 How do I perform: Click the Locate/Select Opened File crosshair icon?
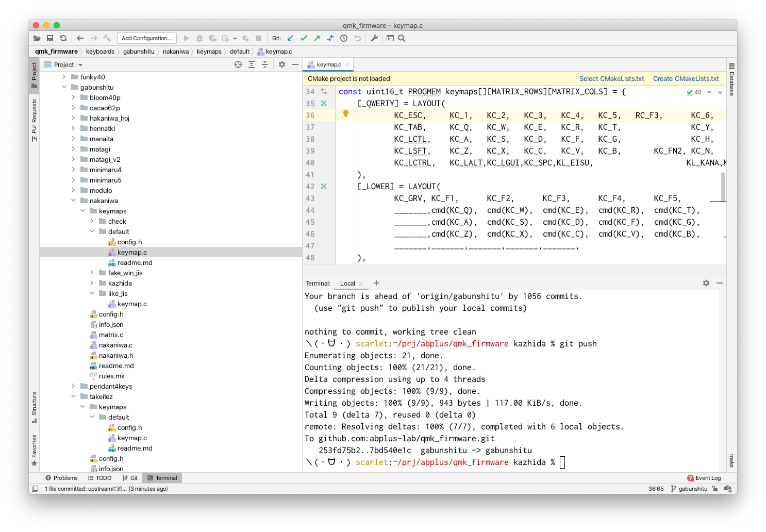click(238, 64)
